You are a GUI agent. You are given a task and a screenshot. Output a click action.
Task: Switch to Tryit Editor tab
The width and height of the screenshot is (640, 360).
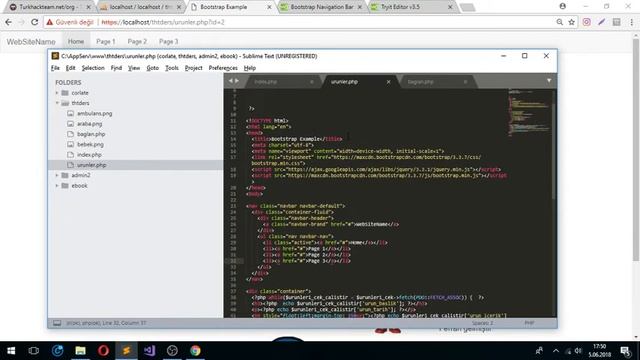tap(412, 7)
